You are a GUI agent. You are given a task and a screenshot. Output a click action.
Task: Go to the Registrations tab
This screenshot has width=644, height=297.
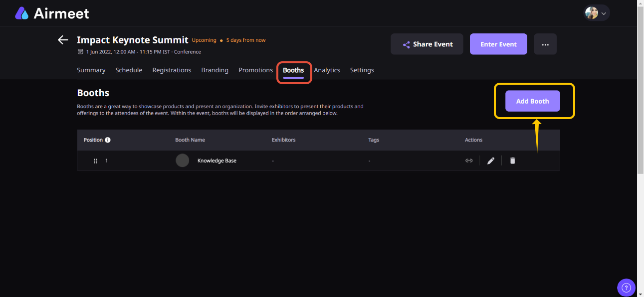pos(172,70)
